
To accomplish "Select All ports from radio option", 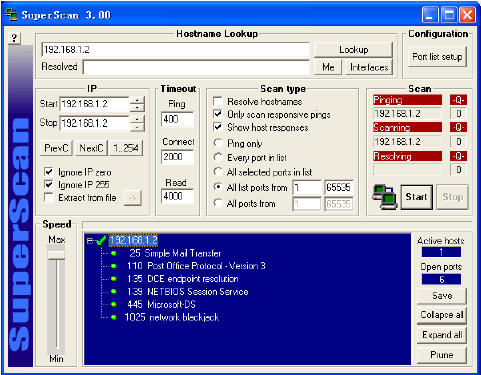I will 218,203.
